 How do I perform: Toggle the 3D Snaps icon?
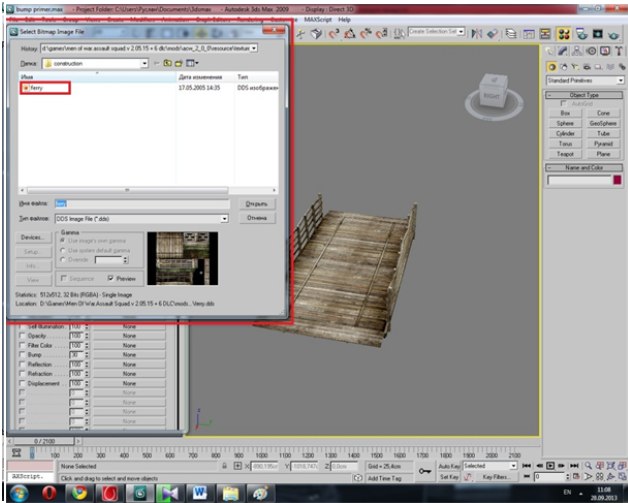(x=334, y=34)
